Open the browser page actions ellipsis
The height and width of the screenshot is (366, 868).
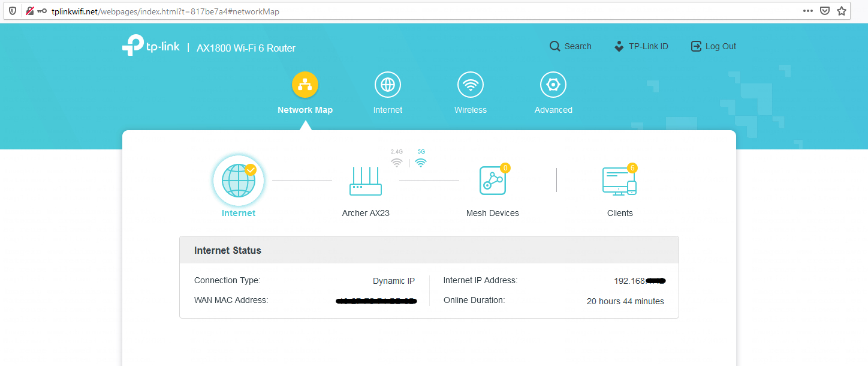(808, 11)
